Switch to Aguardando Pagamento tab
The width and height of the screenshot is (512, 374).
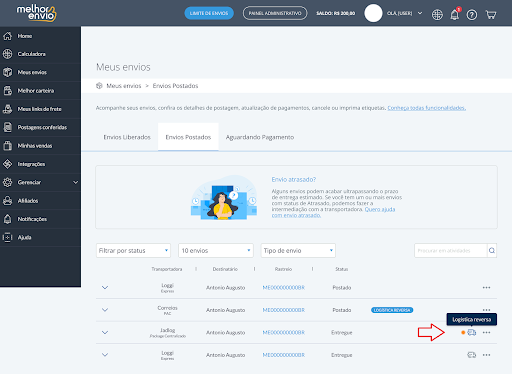[260, 137]
